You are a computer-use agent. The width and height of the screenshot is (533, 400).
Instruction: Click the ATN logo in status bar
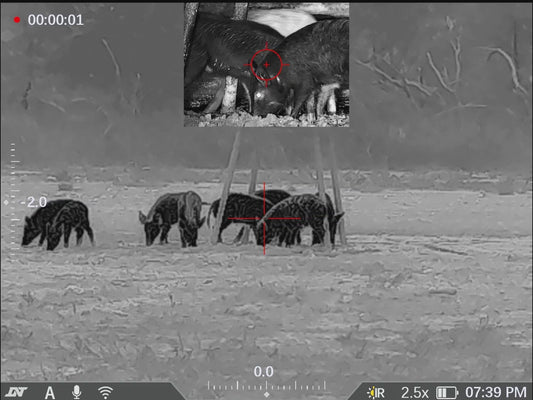click(x=16, y=393)
